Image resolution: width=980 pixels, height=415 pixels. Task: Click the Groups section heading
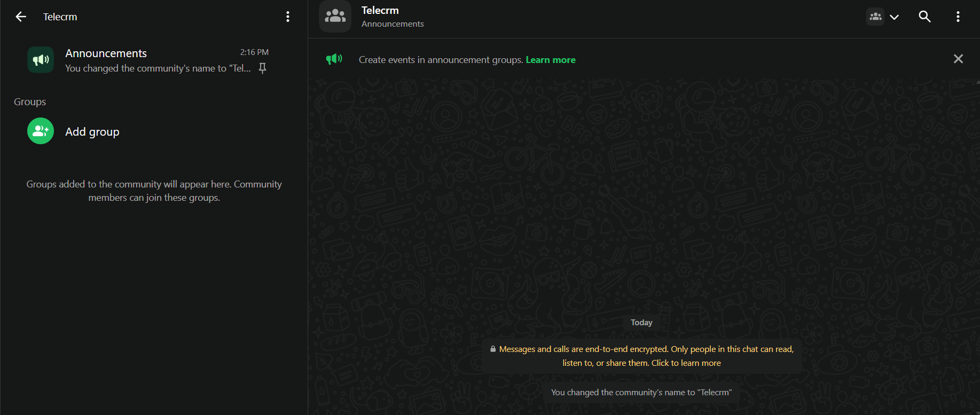[30, 101]
